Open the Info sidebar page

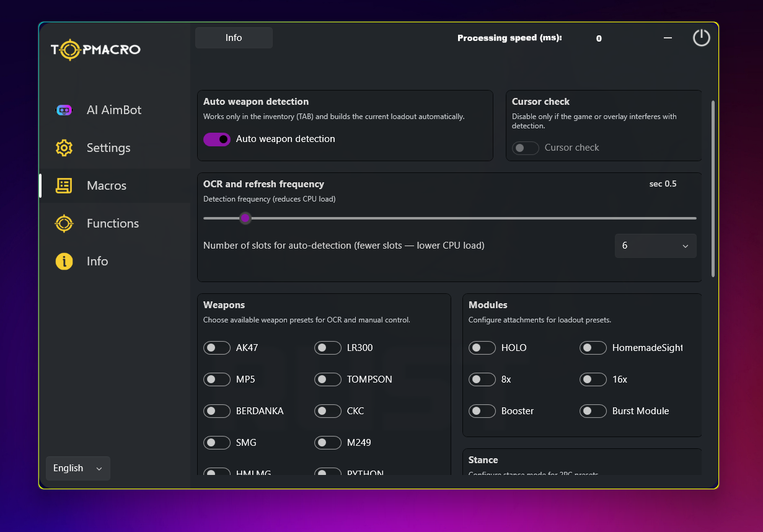pos(115,262)
